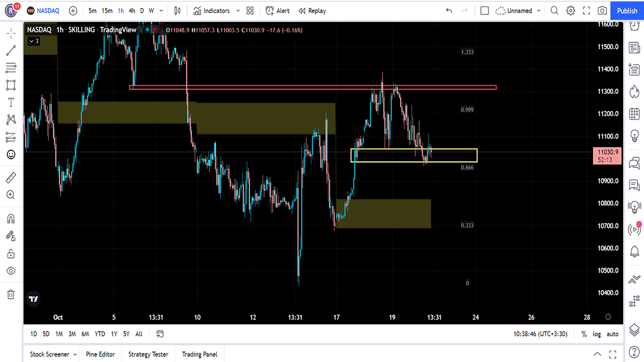Select the 4h timeframe
Screen dimensions: 644x362
coord(132,11)
